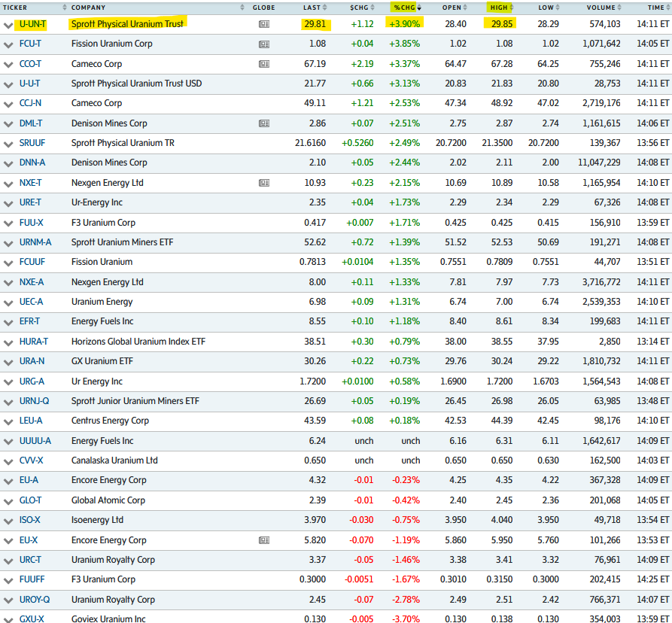Select DNN-A volume value 11,047,229
Screen dimensions: 672x623
click(599, 163)
